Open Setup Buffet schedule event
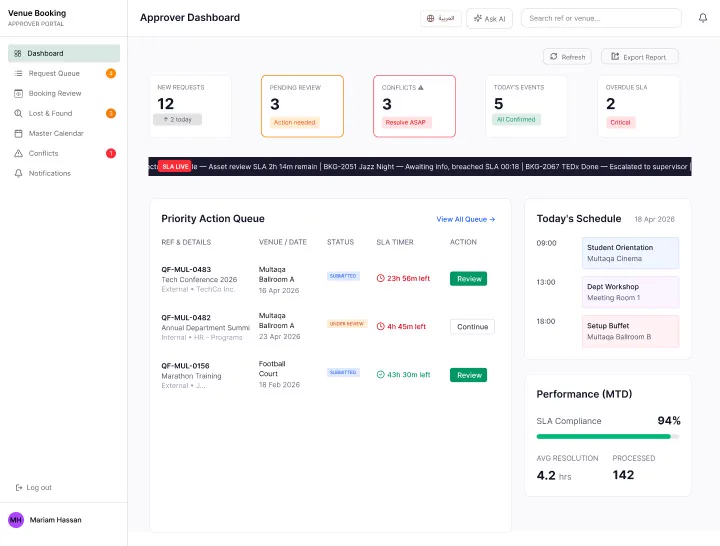The width and height of the screenshot is (720, 546). (x=630, y=331)
